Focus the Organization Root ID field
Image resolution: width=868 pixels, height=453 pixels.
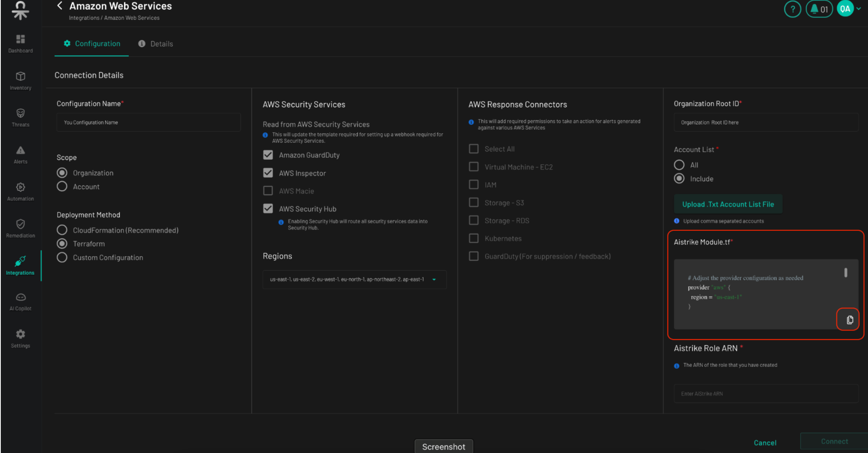[766, 122]
